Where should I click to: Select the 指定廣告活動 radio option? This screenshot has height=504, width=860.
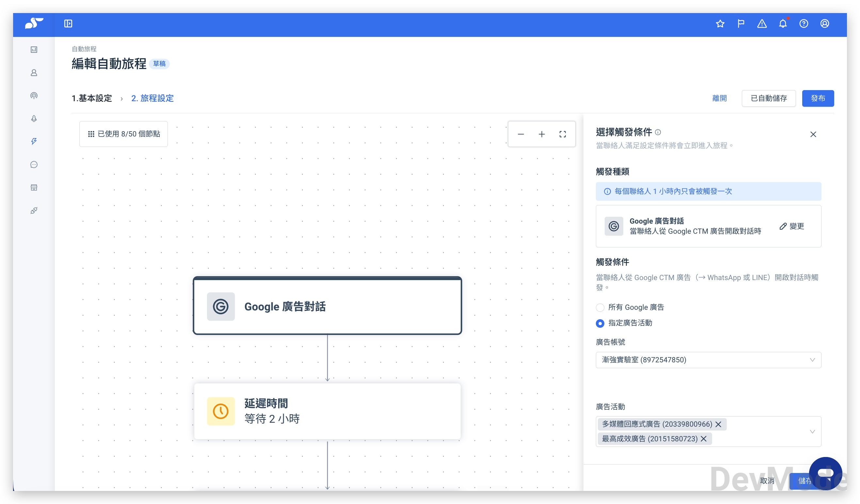coord(600,323)
